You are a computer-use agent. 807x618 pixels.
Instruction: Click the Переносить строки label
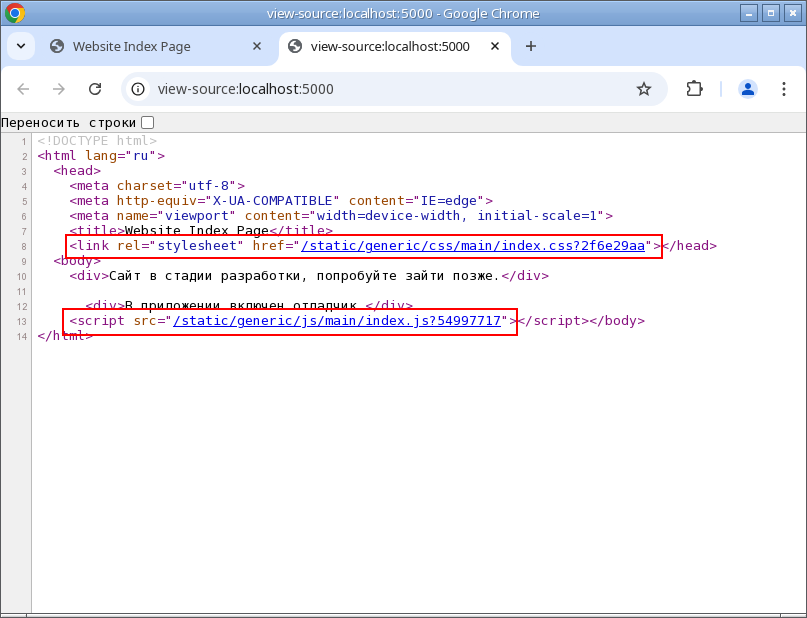tap(68, 122)
